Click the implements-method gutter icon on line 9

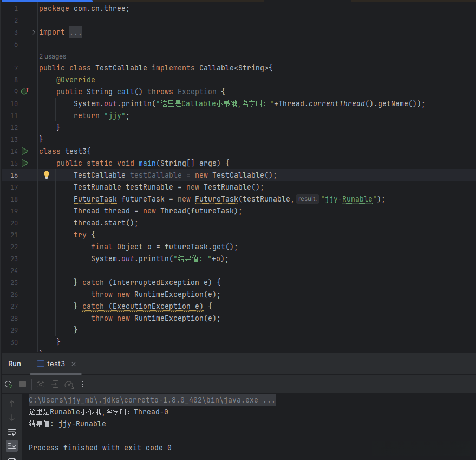[x=25, y=92]
